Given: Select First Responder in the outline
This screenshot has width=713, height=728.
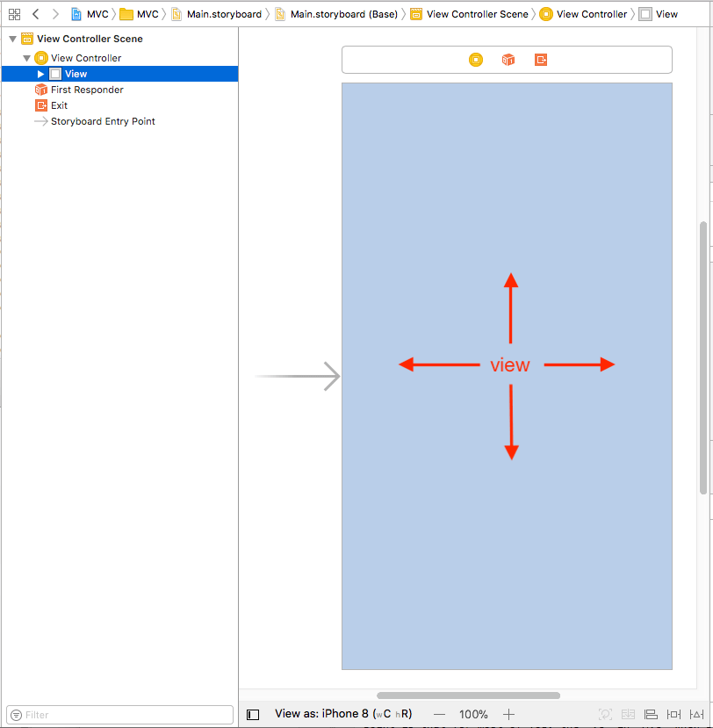Looking at the screenshot, I should (x=86, y=90).
